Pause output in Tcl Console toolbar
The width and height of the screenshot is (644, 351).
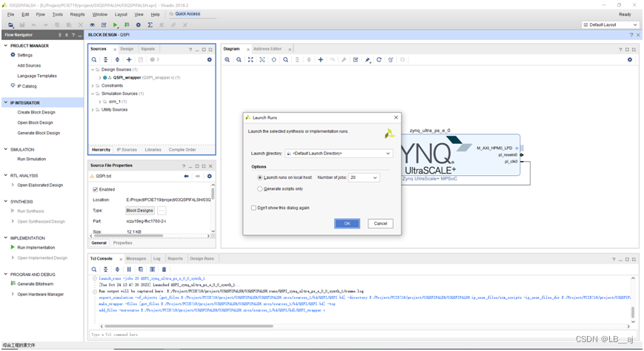pos(129,269)
